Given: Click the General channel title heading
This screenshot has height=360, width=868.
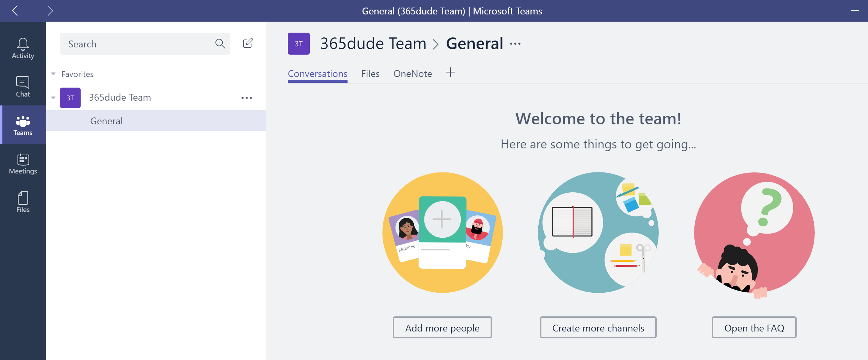Looking at the screenshot, I should coord(474,44).
